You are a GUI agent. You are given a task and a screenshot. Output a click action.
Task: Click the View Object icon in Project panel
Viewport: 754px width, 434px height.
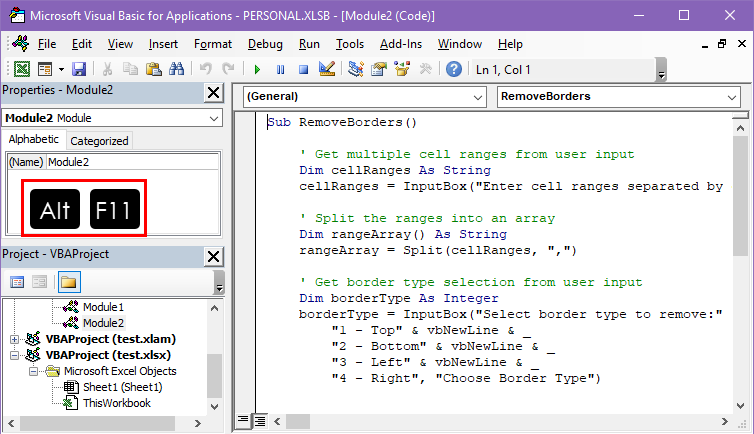tap(39, 282)
